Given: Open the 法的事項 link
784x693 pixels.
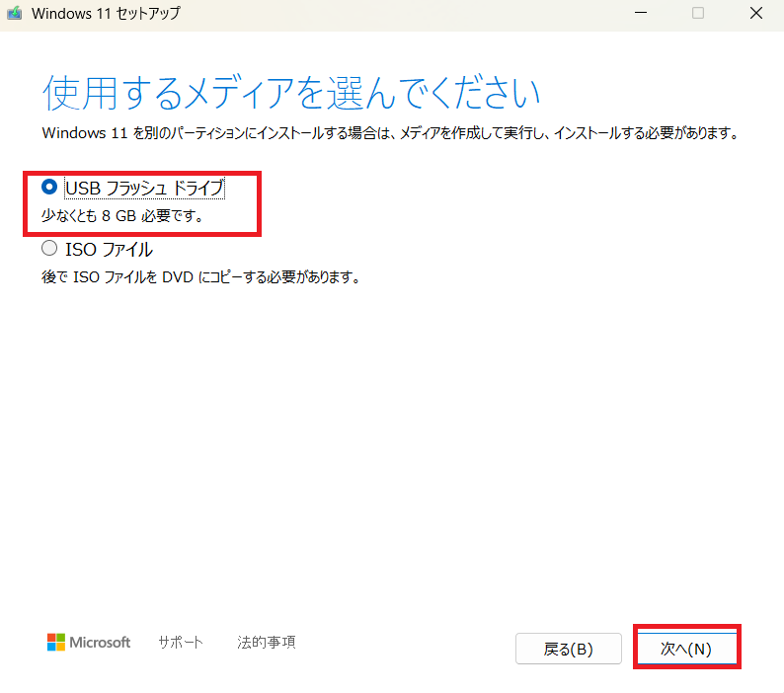Looking at the screenshot, I should tap(267, 642).
